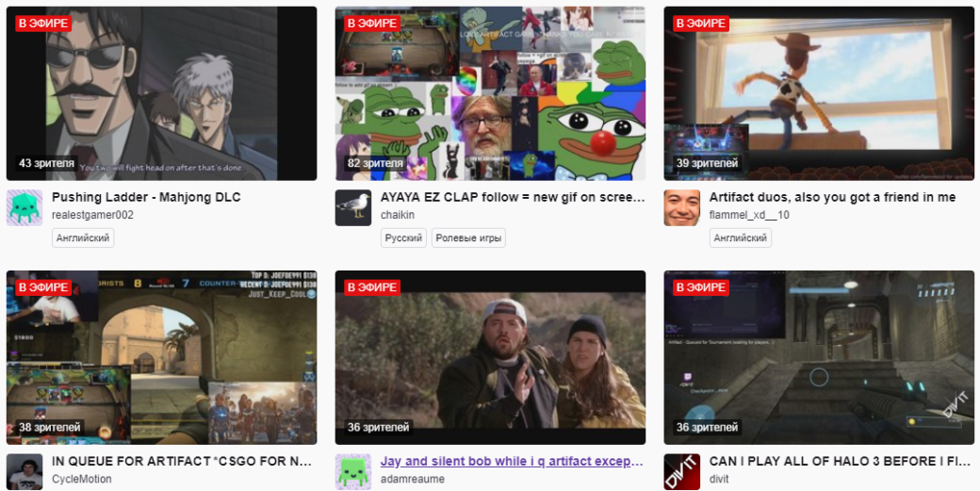This screenshot has width=980, height=491.
Task: Click the '36 зрителей' count on divit's stream
Action: pyautogui.click(x=708, y=427)
